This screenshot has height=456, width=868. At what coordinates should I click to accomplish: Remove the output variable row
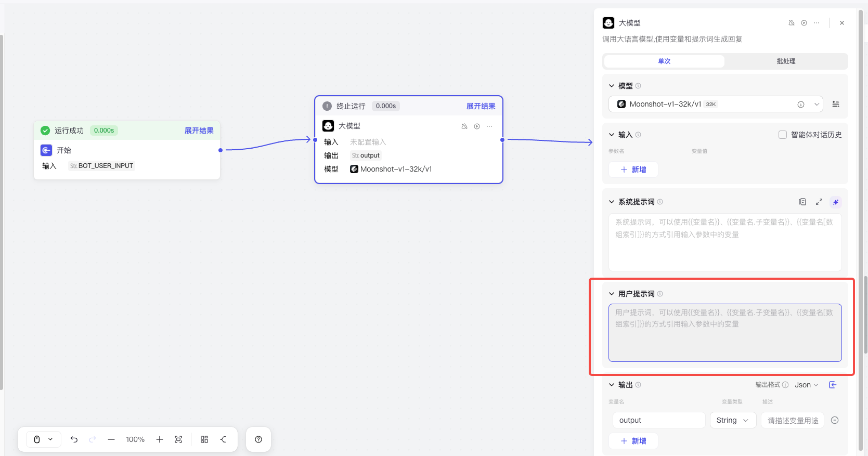pos(835,420)
